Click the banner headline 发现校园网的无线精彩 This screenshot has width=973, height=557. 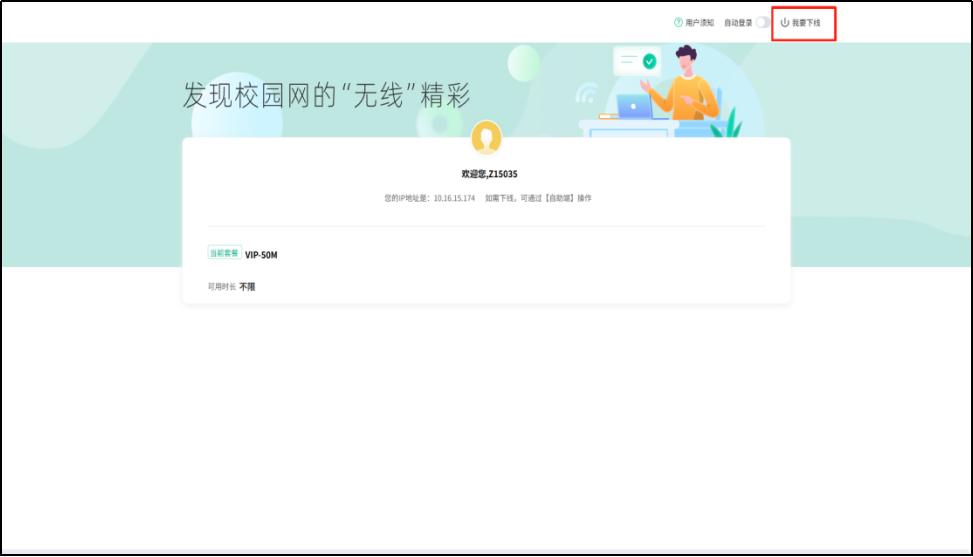326,96
